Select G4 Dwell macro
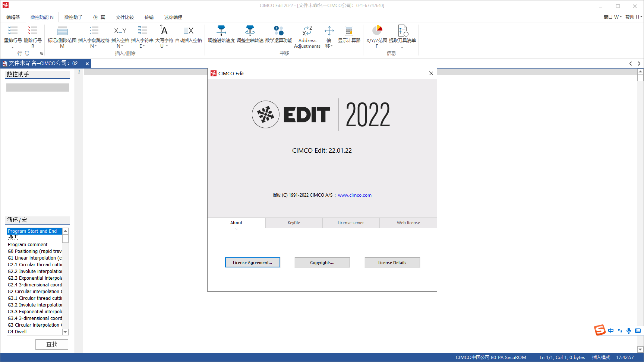The height and width of the screenshot is (362, 644). pyautogui.click(x=35, y=332)
